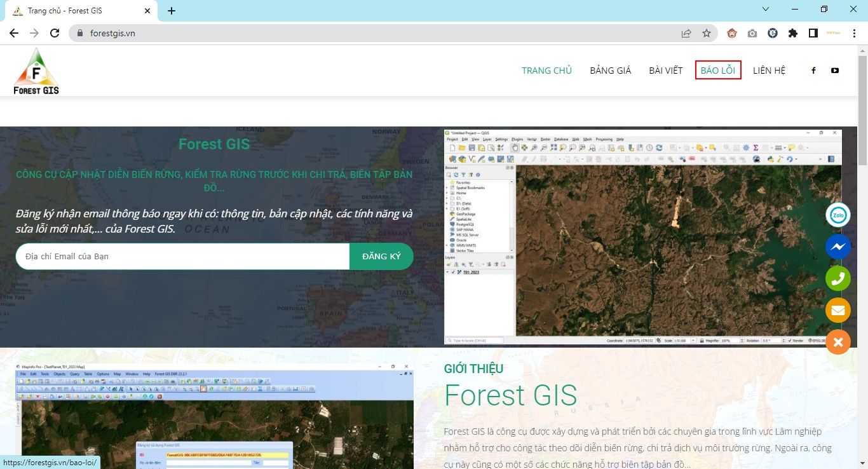Open the YouTube channel icon in header
The width and height of the screenshot is (868, 469).
tap(835, 71)
